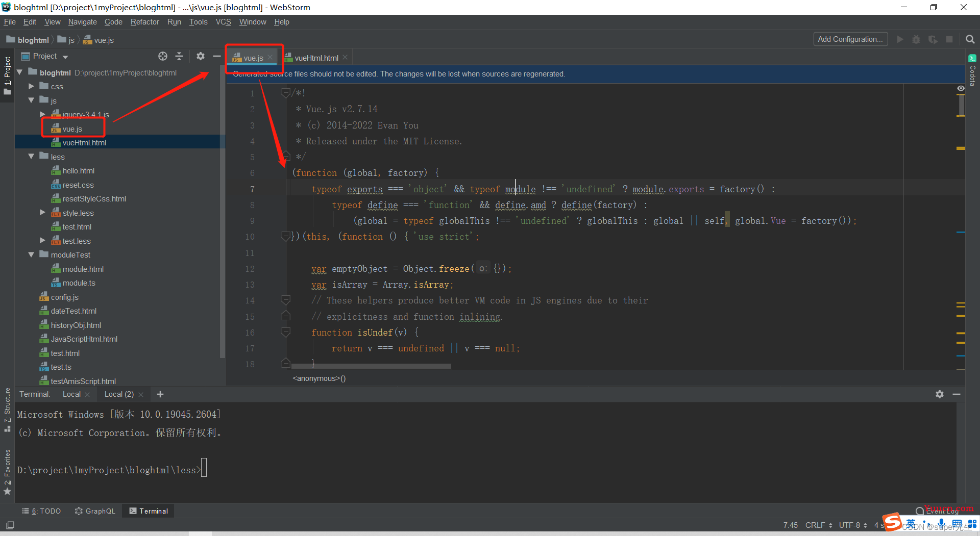Change the CRLF line separator setting
Viewport: 980px width, 536px height.
818,525
